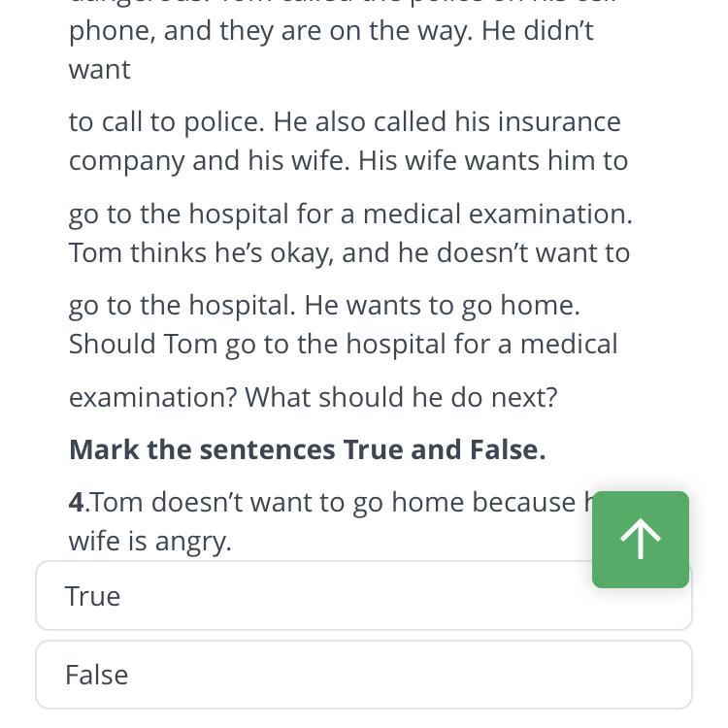Click 'What should he do next?' sentence

(401, 397)
